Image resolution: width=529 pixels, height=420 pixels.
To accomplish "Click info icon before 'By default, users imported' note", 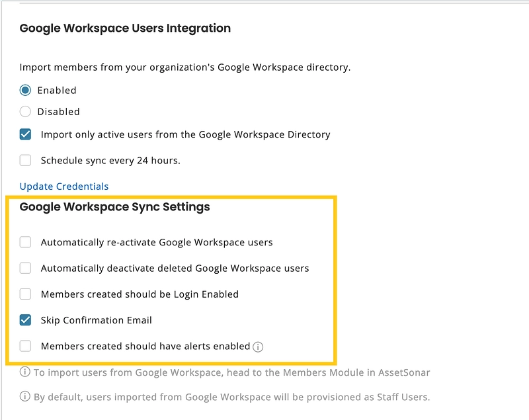I will coord(25,397).
